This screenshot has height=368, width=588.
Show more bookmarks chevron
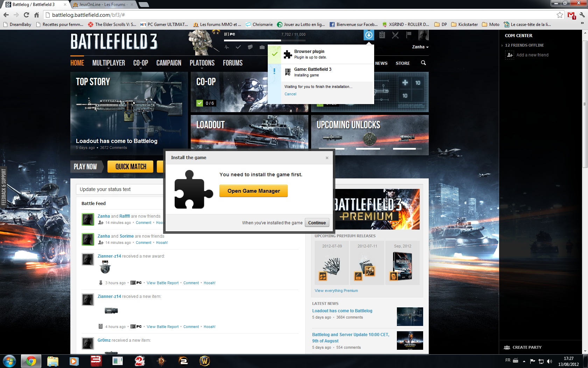(x=582, y=23)
